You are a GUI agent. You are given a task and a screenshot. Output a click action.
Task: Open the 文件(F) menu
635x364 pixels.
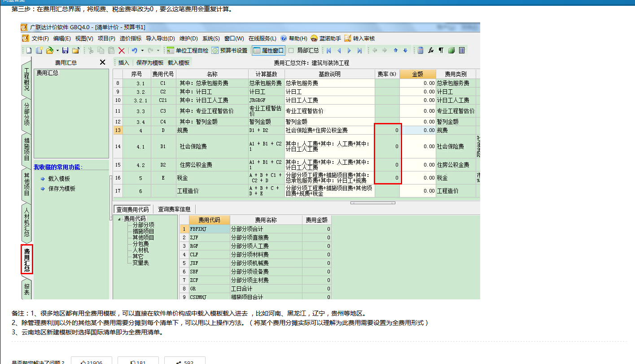point(40,39)
